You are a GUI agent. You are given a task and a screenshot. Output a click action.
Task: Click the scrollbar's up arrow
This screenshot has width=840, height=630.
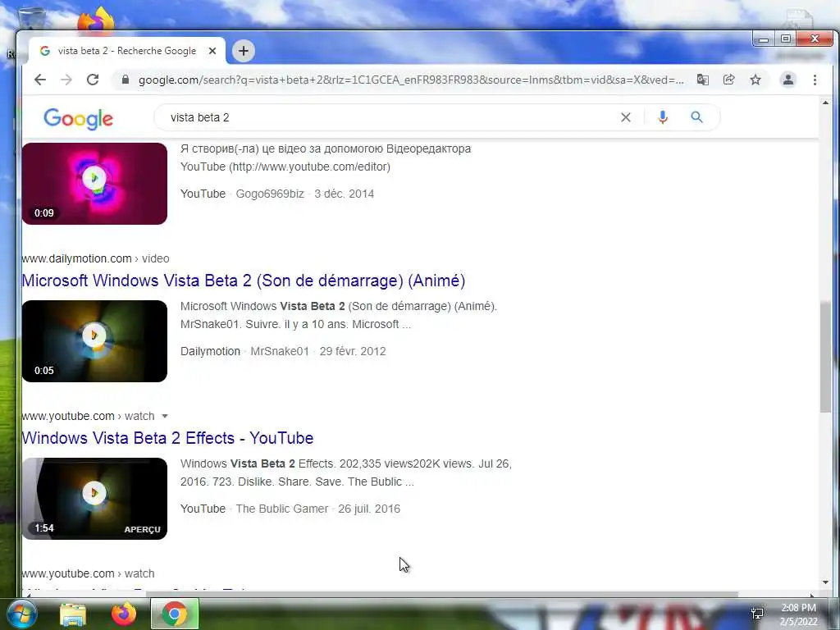pos(825,103)
